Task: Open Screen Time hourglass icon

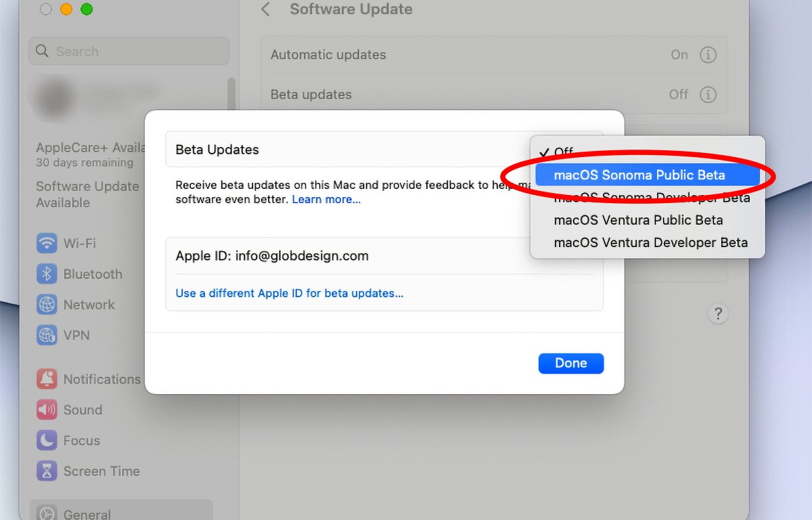Action: pos(47,471)
